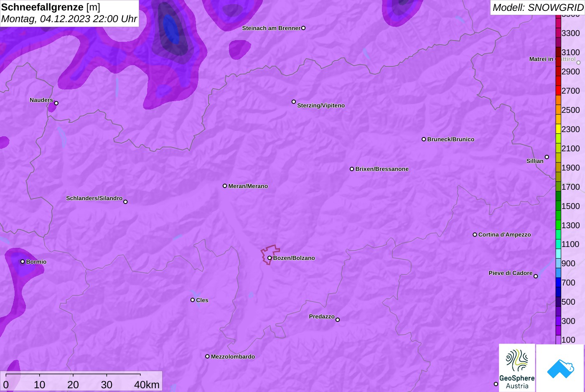Click the bright red 2700 legend swatch
The image size is (585, 392).
tap(558, 90)
